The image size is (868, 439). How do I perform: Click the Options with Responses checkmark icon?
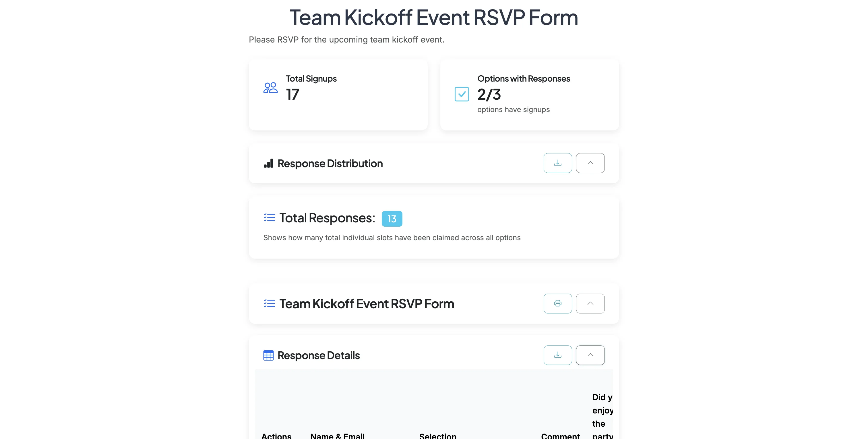(461, 94)
